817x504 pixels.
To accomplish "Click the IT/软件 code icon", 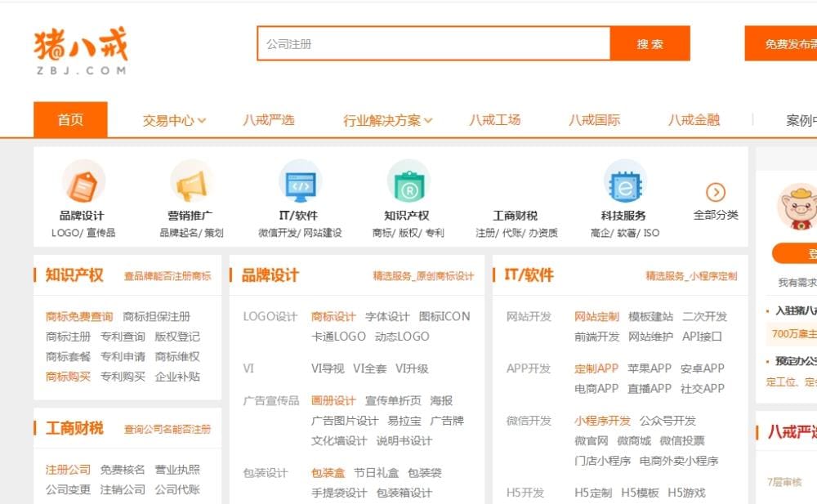I will pyautogui.click(x=300, y=186).
